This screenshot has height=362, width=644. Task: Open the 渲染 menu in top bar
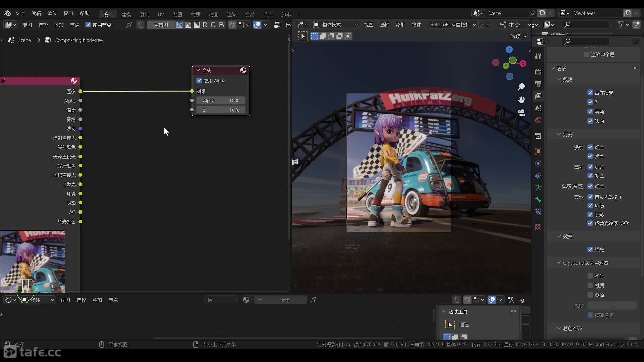click(x=52, y=13)
